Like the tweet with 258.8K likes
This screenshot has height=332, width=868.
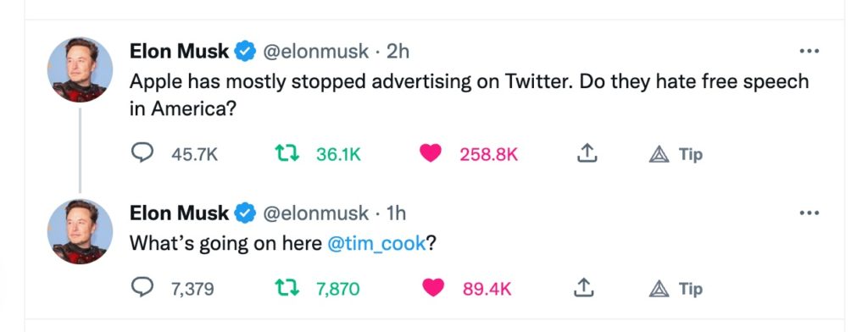430,153
